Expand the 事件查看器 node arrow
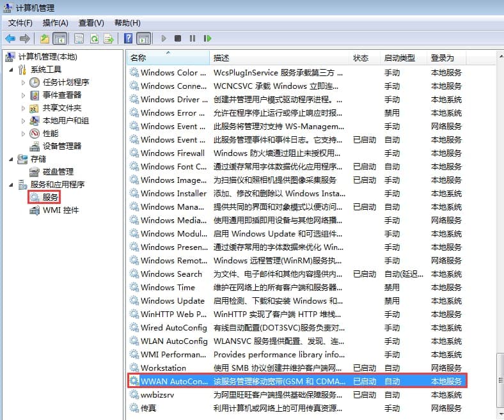This screenshot has width=504, height=420. click(23, 95)
